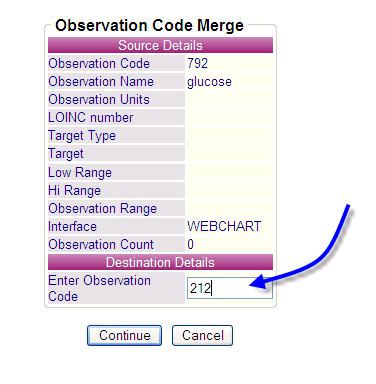Click the WEBCHART interface value
Image resolution: width=376 pixels, height=384 pixels.
224,226
